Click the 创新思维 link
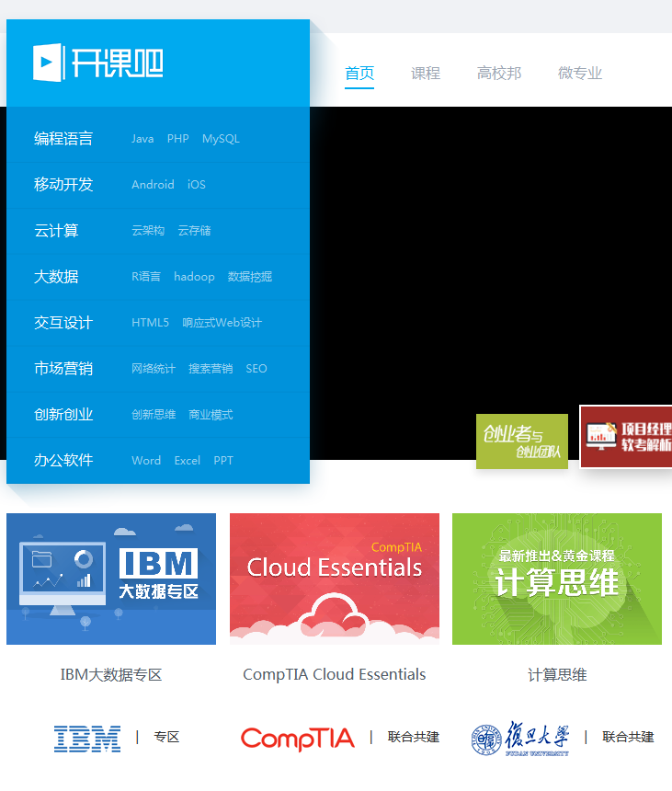 [154, 415]
